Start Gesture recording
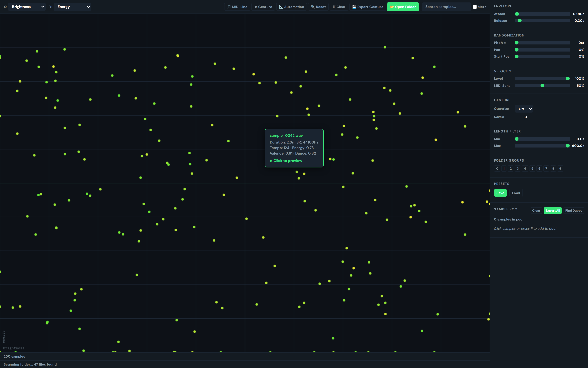Image resolution: width=588 pixels, height=368 pixels. 263,7
